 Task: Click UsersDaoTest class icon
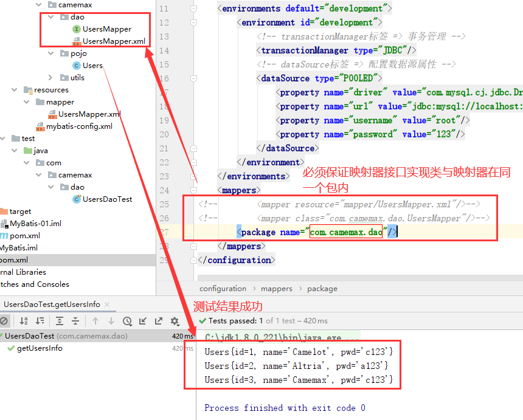(x=77, y=199)
